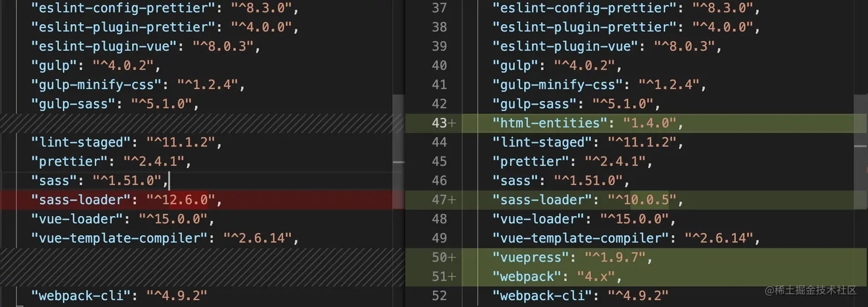Click "gulp-sass" in the original pane
Screen dimensions: 868x307
[x=73, y=104]
